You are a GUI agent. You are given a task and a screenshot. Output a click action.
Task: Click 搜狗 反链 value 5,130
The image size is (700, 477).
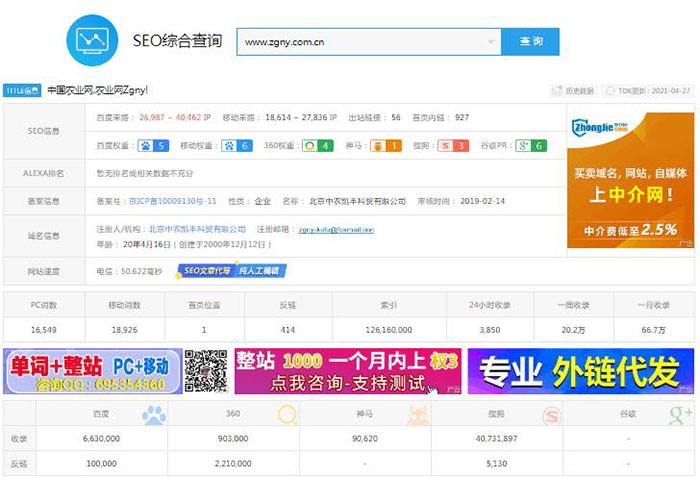pos(496,464)
